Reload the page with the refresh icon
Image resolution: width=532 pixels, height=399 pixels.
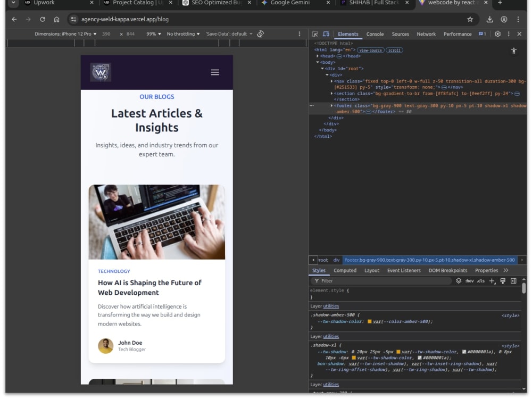pos(43,19)
